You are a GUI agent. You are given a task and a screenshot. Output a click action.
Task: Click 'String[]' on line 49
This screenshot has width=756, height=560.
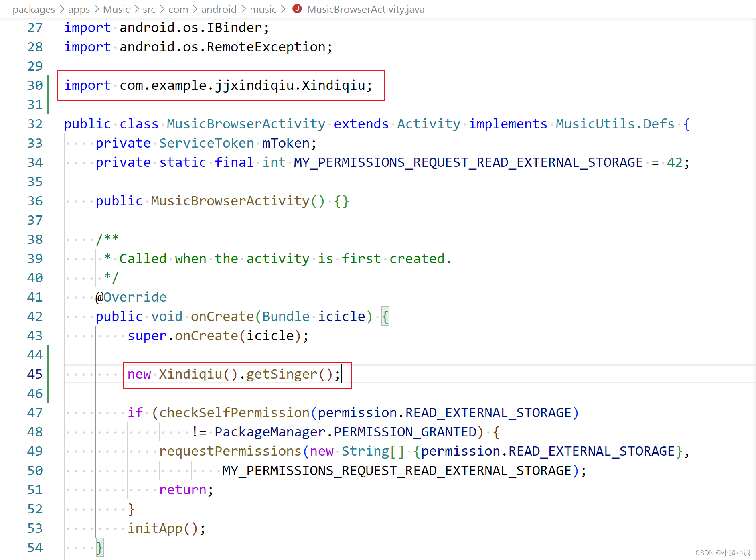coord(373,451)
